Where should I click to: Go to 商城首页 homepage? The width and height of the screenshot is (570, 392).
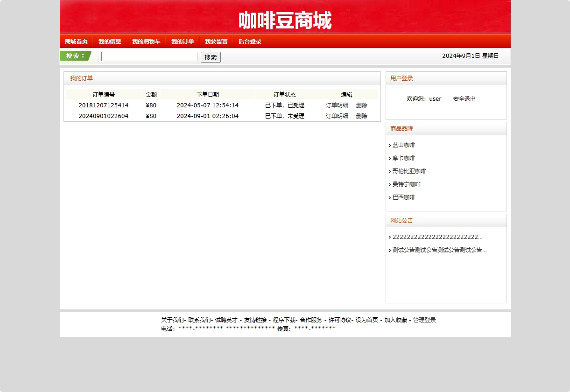76,41
